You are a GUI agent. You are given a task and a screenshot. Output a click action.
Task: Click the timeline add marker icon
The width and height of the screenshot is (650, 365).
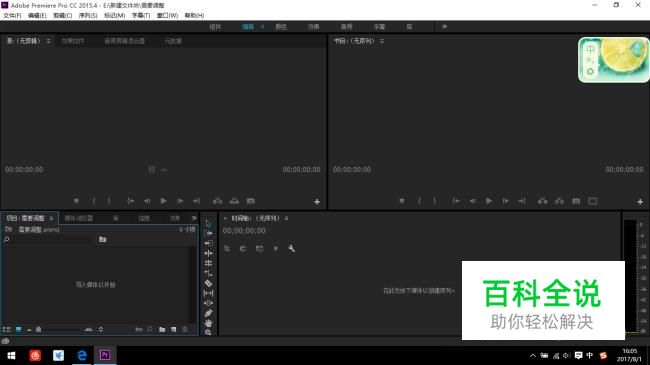276,248
